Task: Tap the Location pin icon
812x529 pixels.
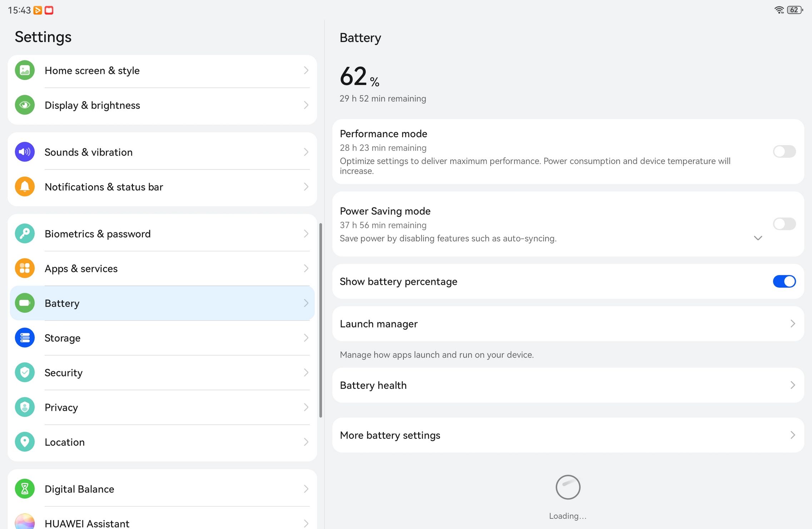Action: click(x=25, y=442)
